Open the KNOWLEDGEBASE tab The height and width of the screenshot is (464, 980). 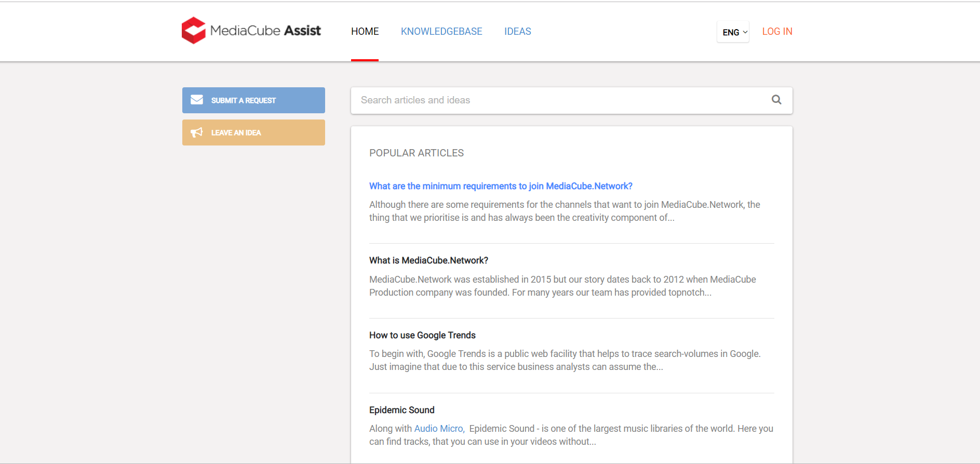441,31
